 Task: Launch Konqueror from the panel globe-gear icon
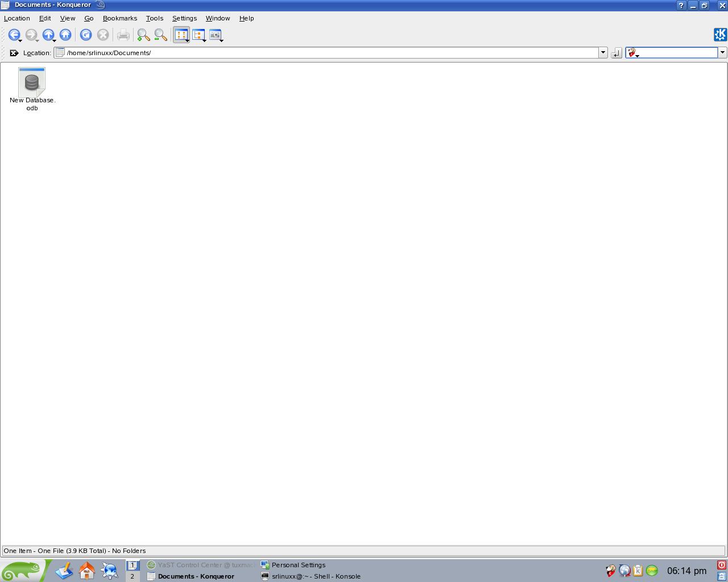click(110, 570)
